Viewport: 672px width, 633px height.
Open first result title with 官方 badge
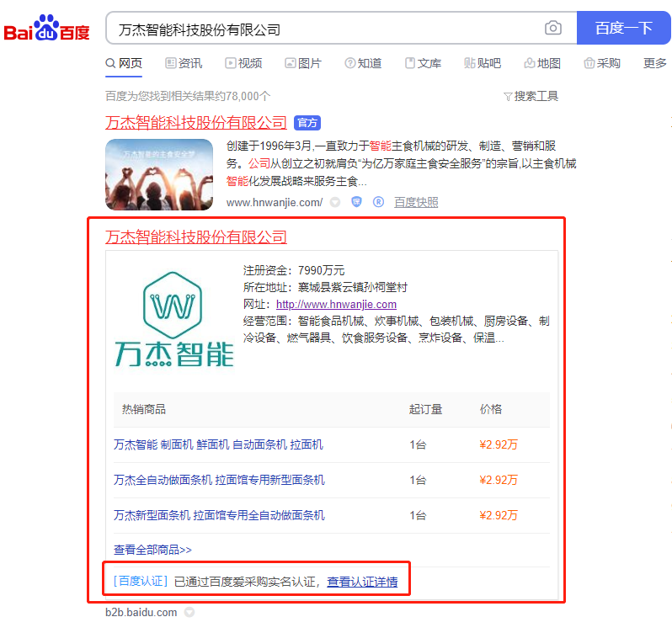196,123
